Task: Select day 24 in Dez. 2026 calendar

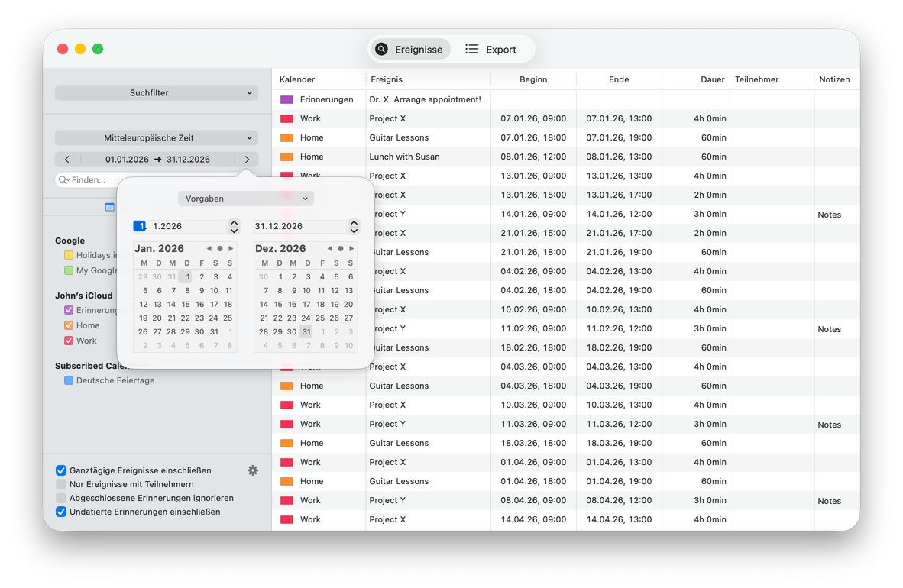Action: click(x=306, y=318)
